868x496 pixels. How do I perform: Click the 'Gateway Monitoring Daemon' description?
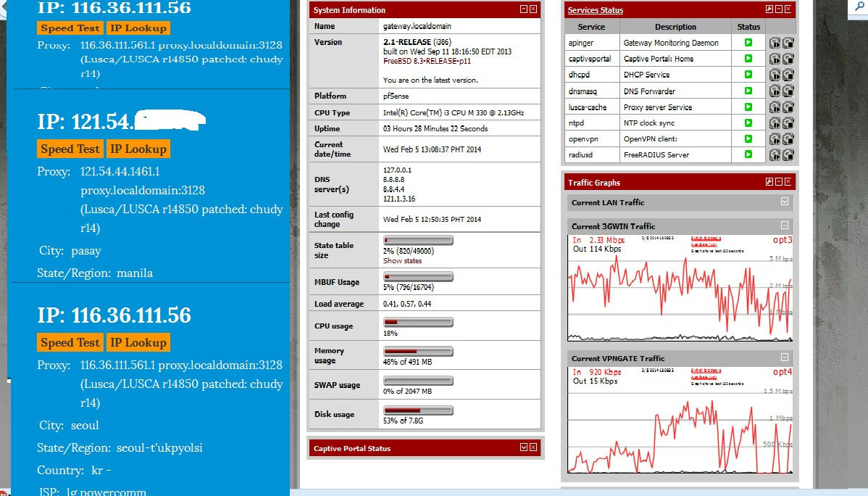coord(671,43)
